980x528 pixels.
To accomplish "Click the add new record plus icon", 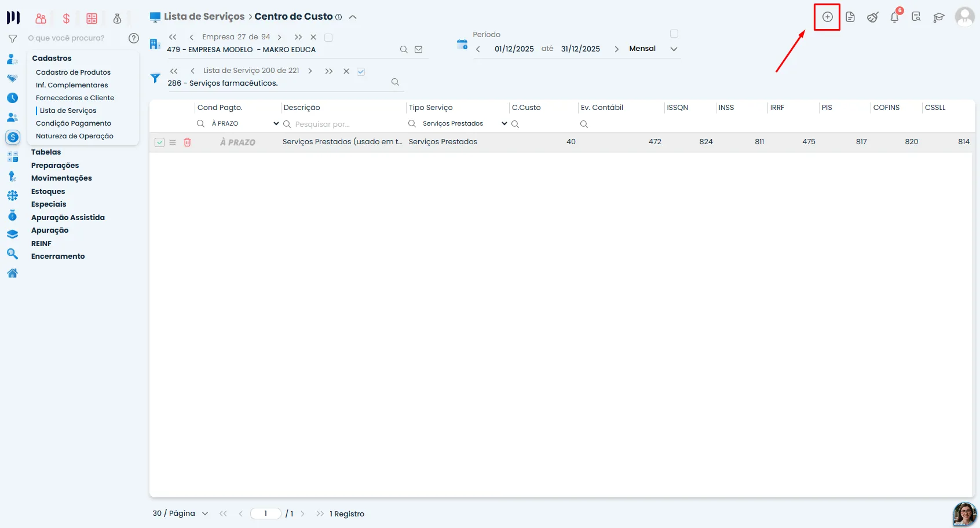I will point(827,17).
